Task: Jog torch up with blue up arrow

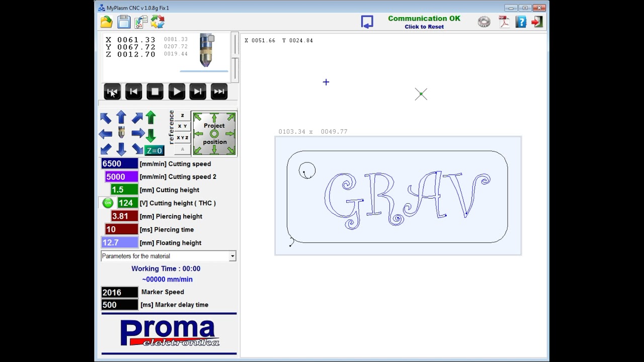Action: [121, 117]
